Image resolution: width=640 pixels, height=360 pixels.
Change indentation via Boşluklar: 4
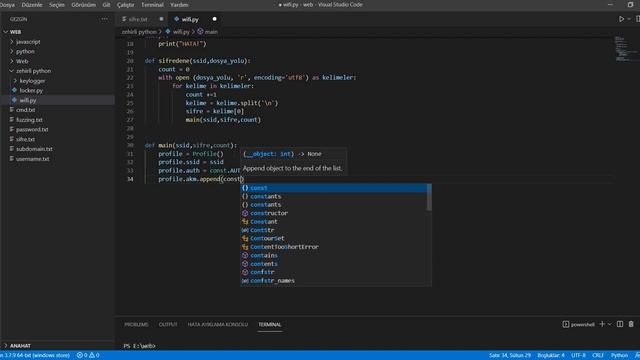tap(551, 356)
